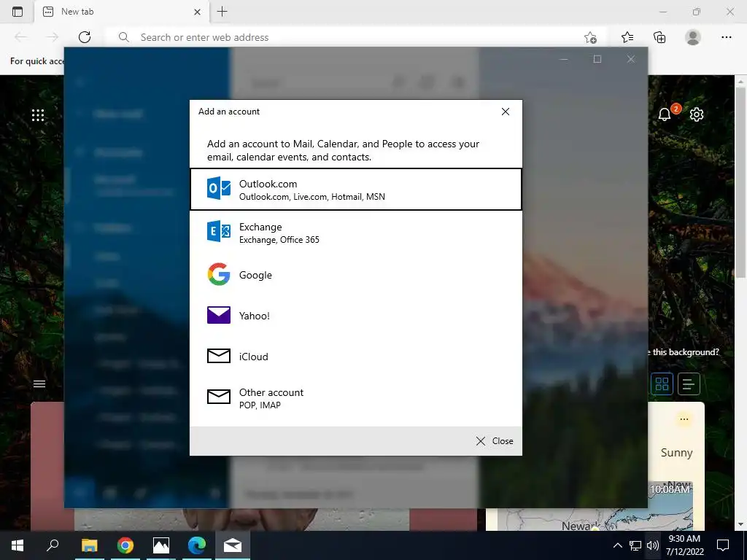Open Edge Collections
The image size is (747, 560).
(x=659, y=37)
